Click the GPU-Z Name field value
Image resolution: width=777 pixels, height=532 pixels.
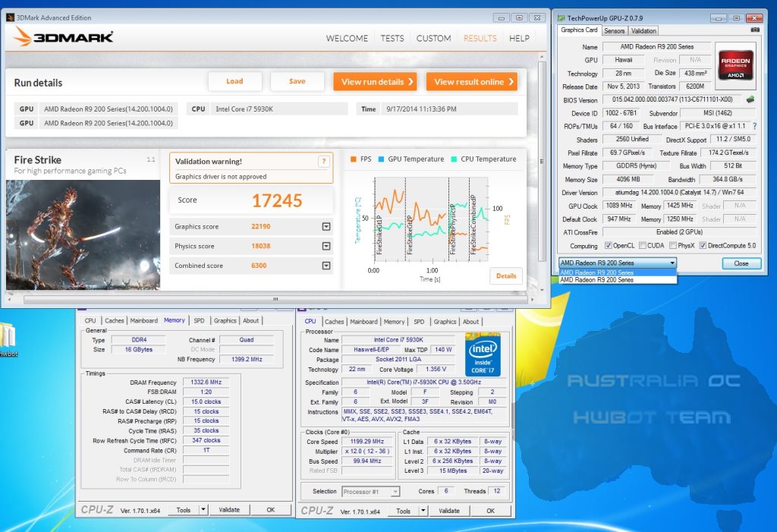[657, 46]
